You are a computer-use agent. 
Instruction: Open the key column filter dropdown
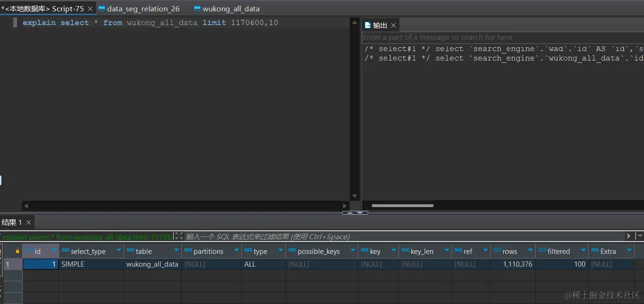point(394,250)
